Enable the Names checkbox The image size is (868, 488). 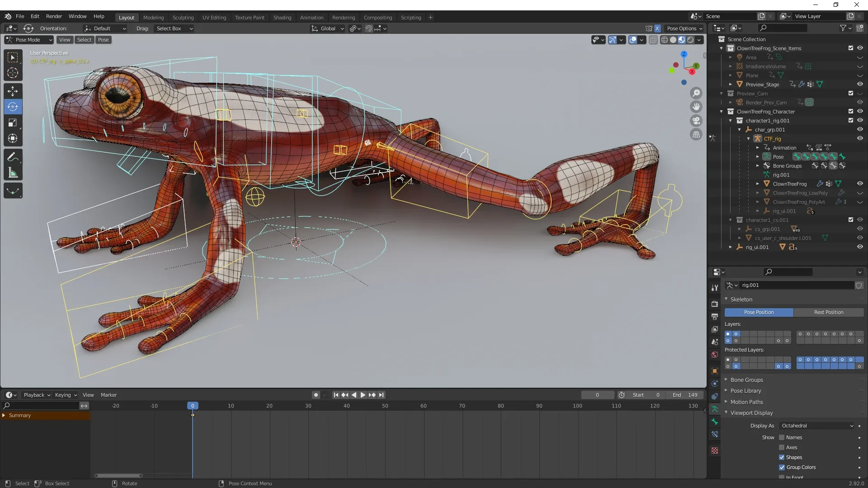coord(782,437)
